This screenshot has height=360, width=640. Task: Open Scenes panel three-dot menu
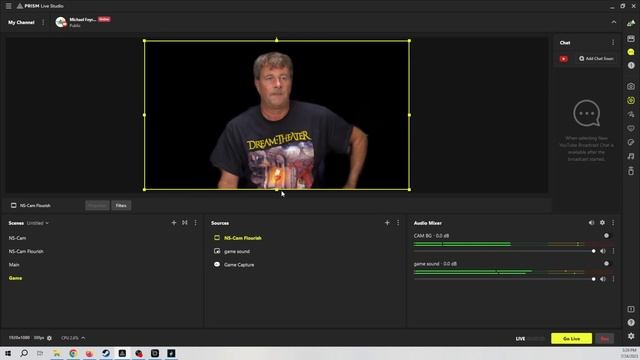coord(196,223)
